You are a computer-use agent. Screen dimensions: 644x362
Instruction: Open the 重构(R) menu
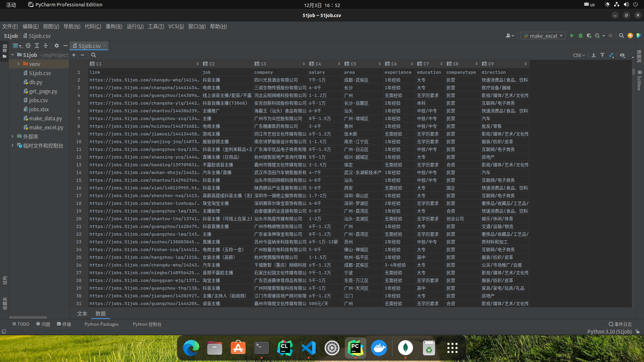114,26
